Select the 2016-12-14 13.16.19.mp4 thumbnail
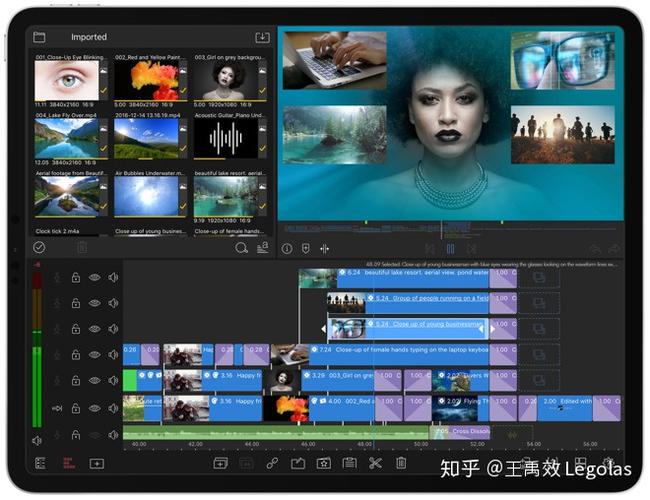This screenshot has height=500, width=650. (x=146, y=138)
